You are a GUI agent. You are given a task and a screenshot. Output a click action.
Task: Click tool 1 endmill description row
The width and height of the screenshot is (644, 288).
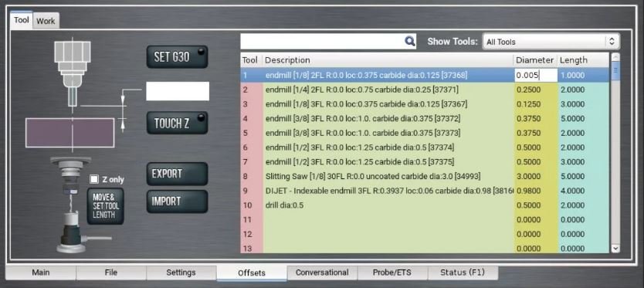pos(388,75)
